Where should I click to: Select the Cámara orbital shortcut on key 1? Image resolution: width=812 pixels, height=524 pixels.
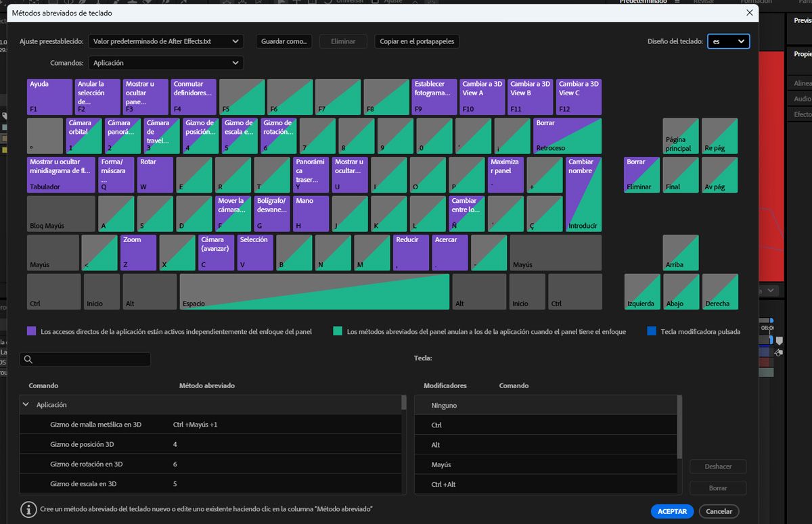[83, 135]
